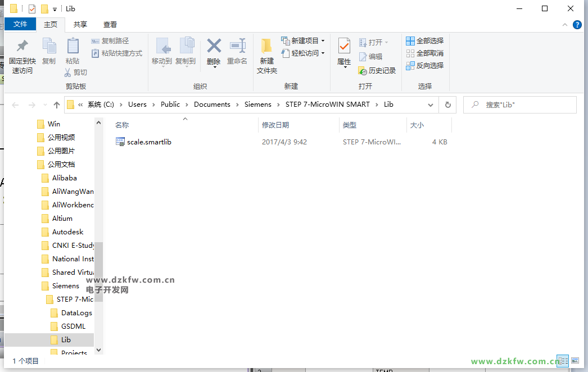Switch to details view in status bar
This screenshot has width=588, height=372.
pos(562,361)
